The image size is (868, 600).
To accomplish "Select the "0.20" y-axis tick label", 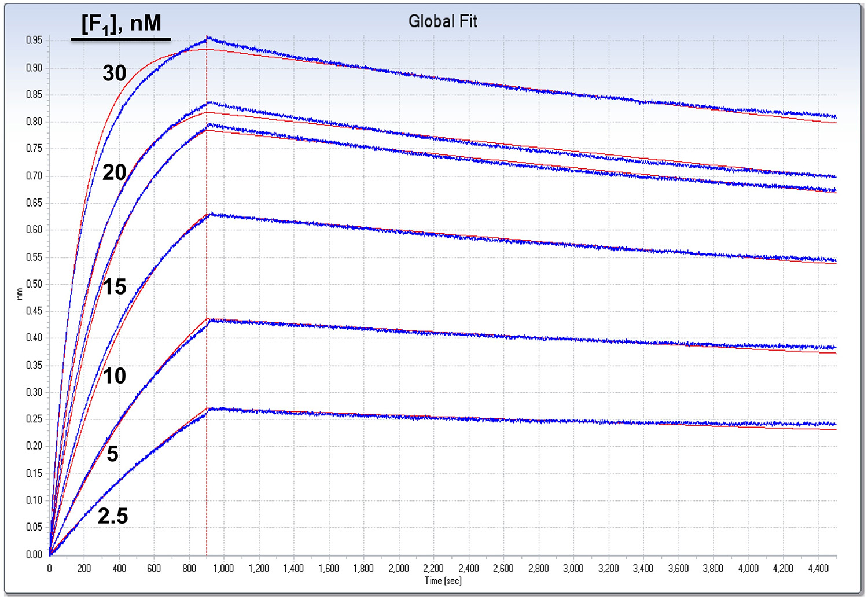I will tap(34, 446).
